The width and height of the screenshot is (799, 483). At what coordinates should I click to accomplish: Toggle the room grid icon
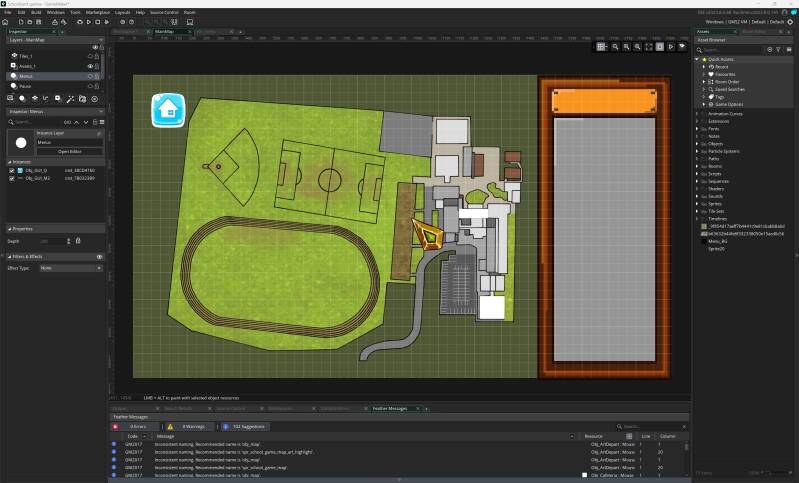601,47
